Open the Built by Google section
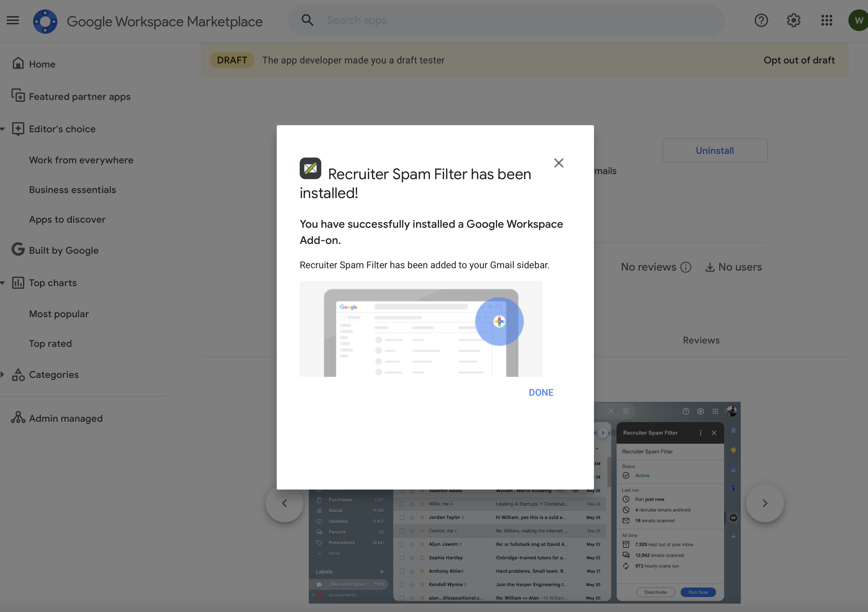Viewport: 868px width, 612px height. 64,251
